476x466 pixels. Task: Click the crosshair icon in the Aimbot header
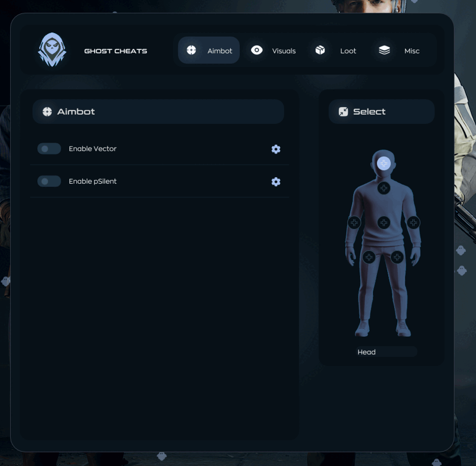coord(47,112)
